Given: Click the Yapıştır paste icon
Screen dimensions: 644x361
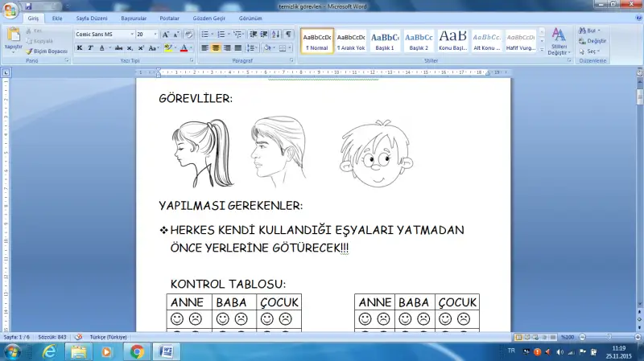Looking at the screenshot, I should 13,37.
